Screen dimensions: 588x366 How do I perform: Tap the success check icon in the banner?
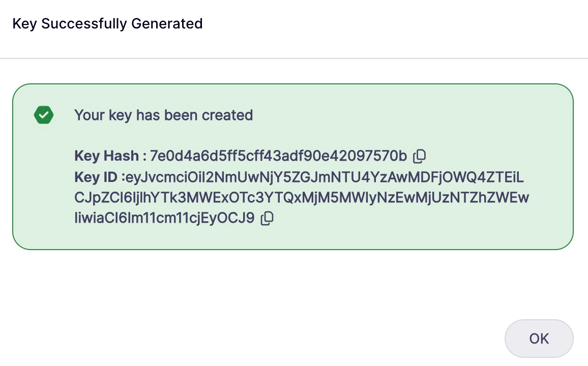pos(43,115)
